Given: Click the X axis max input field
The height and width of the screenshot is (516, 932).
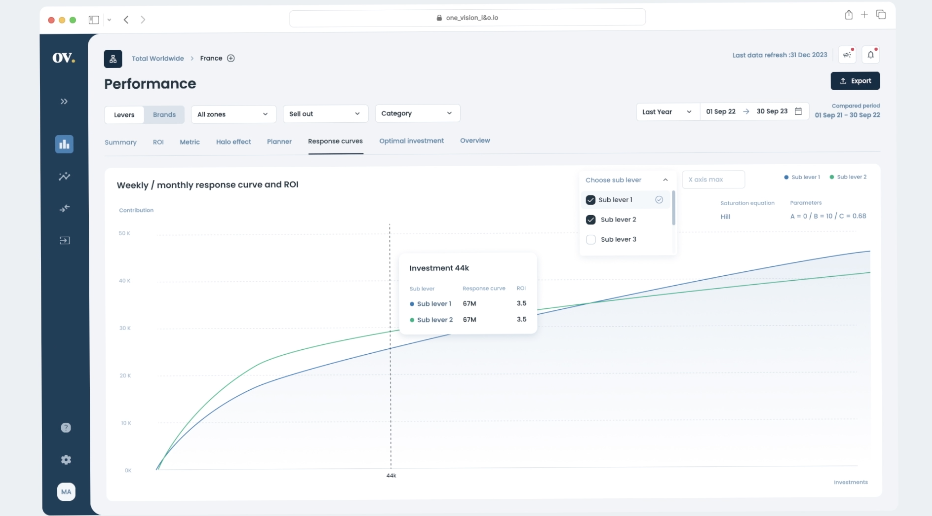Looking at the screenshot, I should tap(713, 180).
